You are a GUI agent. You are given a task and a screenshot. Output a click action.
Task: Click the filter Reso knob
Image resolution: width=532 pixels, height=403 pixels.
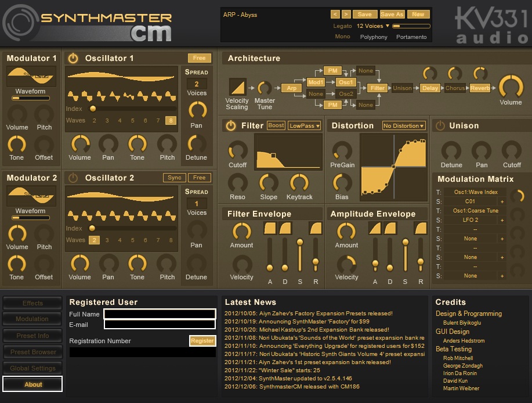point(237,183)
